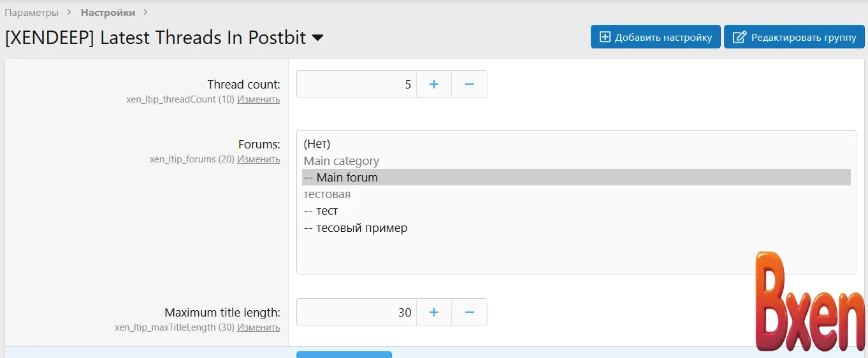
Task: Click the Добавить настройку button
Action: click(656, 37)
